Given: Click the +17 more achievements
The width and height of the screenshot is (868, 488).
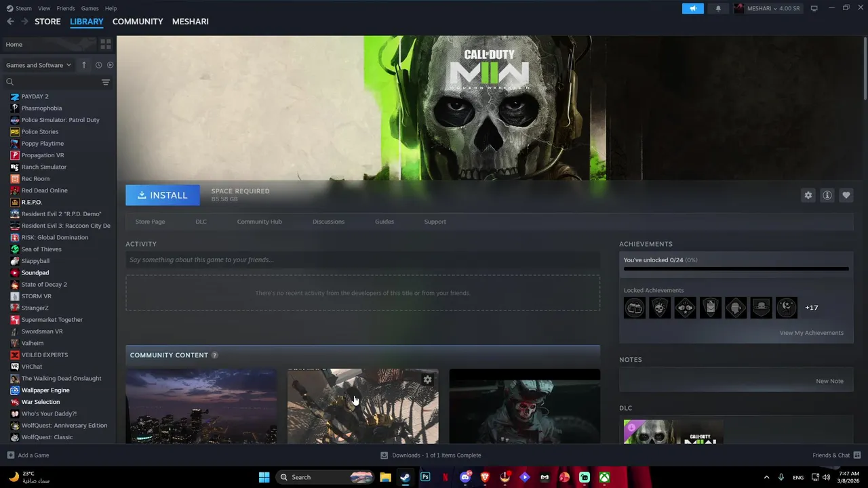Looking at the screenshot, I should (811, 308).
